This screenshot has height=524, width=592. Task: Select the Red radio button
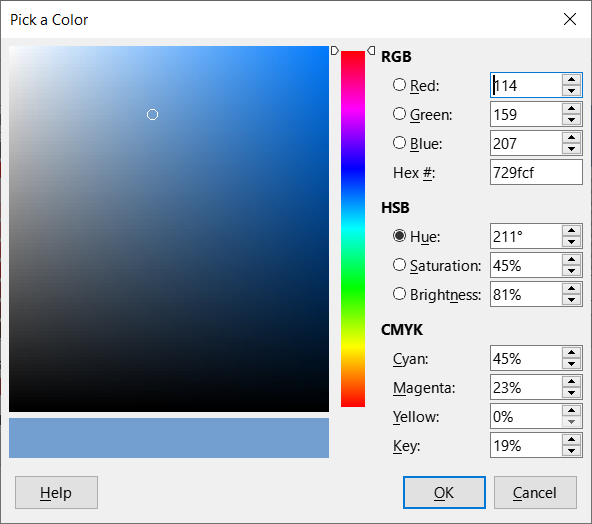click(399, 85)
